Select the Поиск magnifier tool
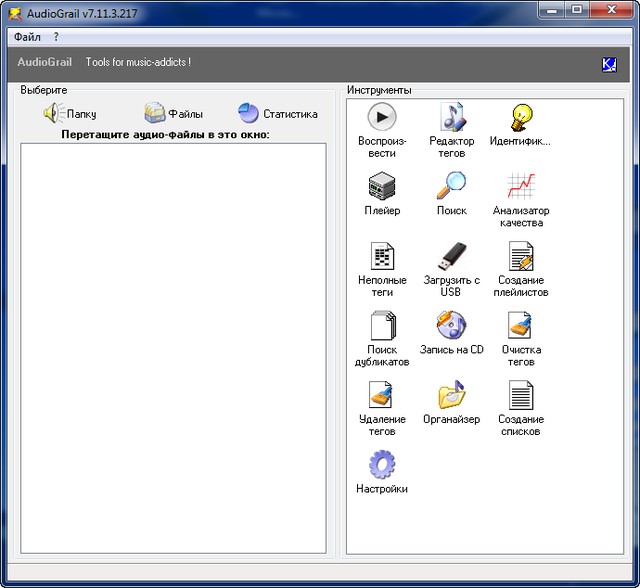This screenshot has width=640, height=588. [452, 187]
